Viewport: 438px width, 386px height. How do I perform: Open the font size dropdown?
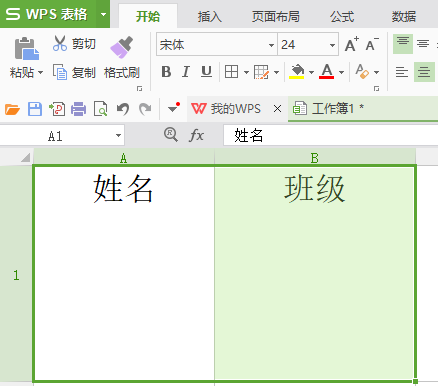pos(332,45)
